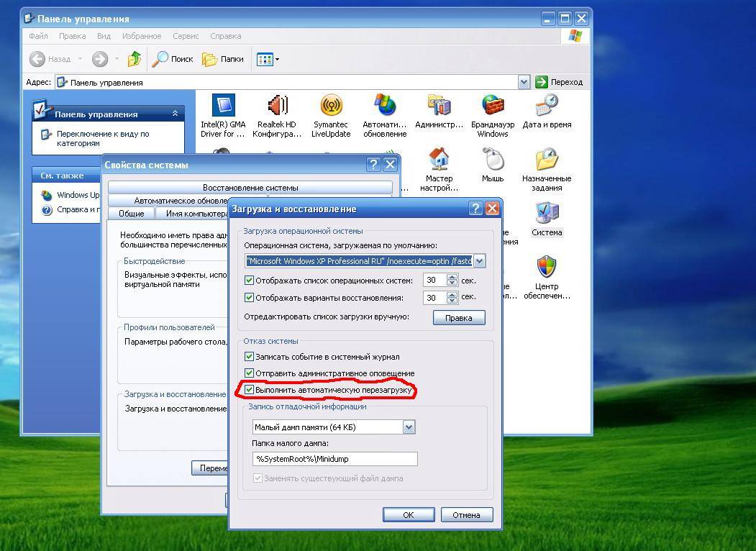Open the Tools (Сервис) menu

click(186, 36)
